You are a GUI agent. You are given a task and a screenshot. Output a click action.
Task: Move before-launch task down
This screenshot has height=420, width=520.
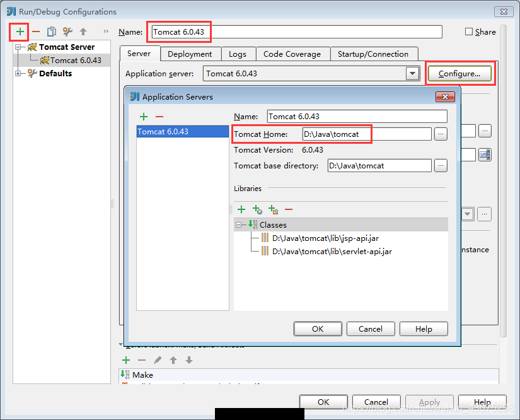point(189,360)
